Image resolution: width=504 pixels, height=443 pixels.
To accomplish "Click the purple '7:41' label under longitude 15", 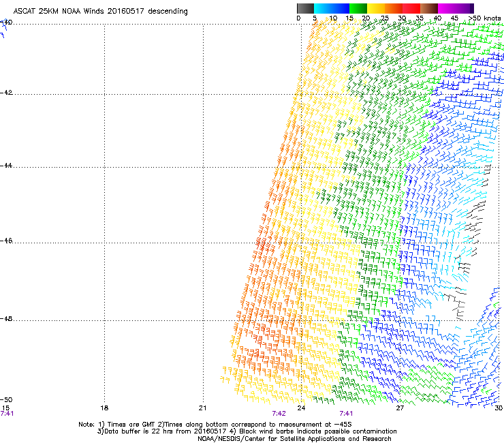I will coord(7,414).
